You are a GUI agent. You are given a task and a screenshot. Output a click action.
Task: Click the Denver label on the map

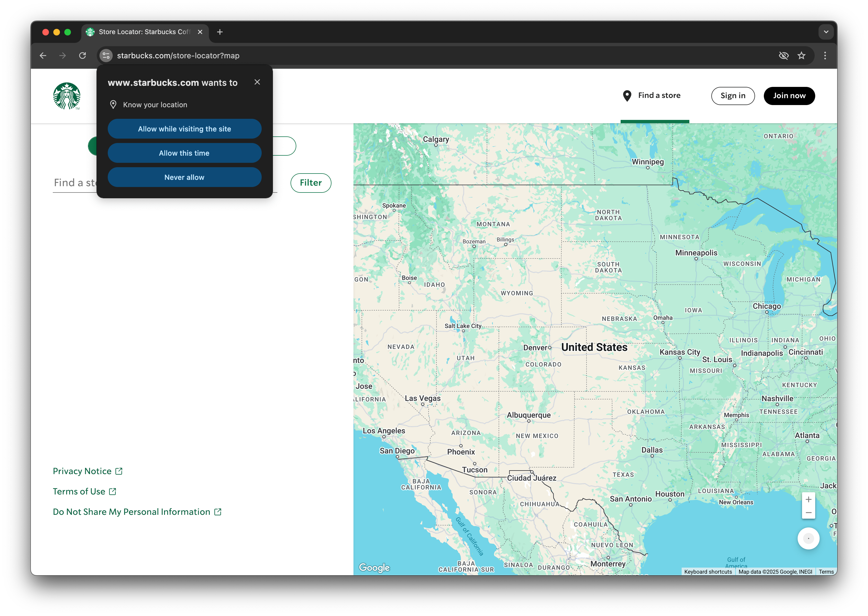tap(535, 347)
